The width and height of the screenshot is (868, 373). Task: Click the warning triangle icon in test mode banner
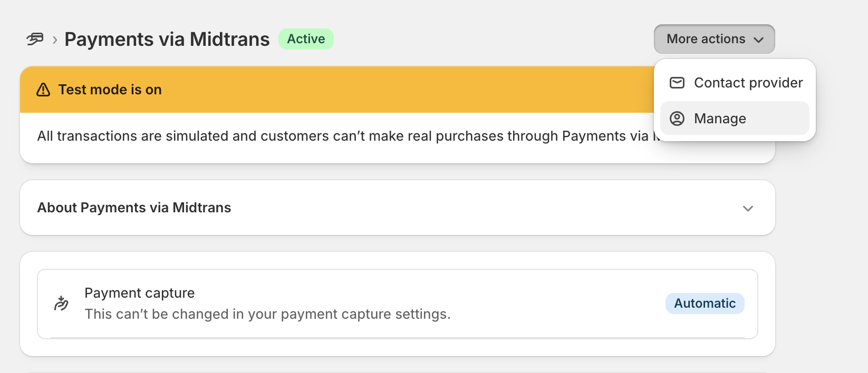tap(43, 90)
